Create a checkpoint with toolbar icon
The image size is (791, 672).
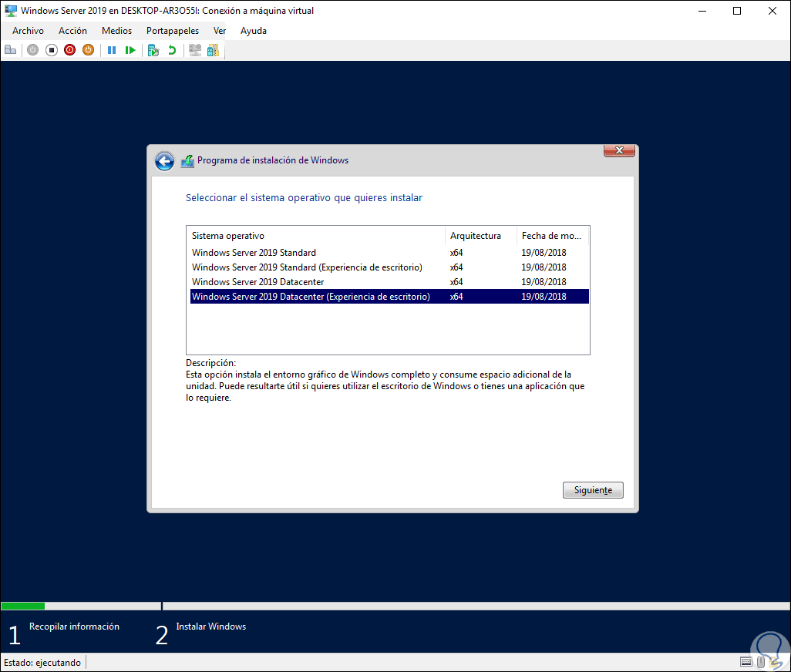point(153,50)
